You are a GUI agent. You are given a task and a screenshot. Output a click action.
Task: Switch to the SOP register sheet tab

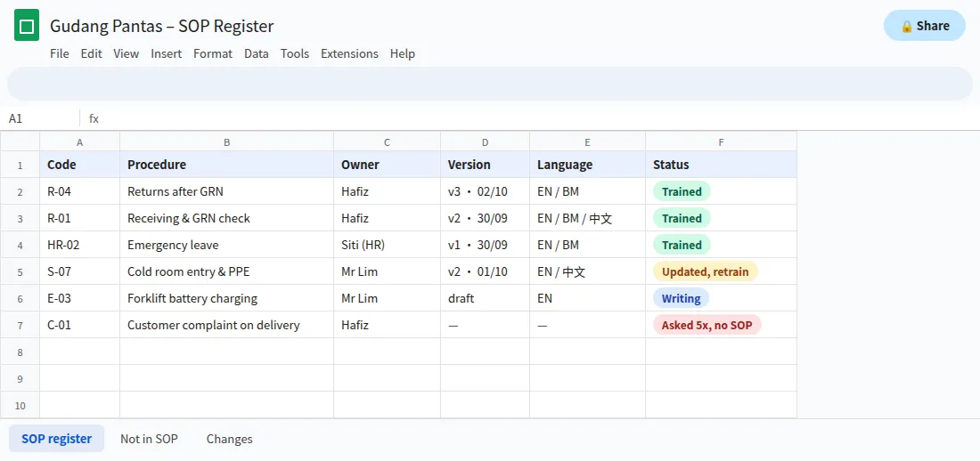[57, 439]
